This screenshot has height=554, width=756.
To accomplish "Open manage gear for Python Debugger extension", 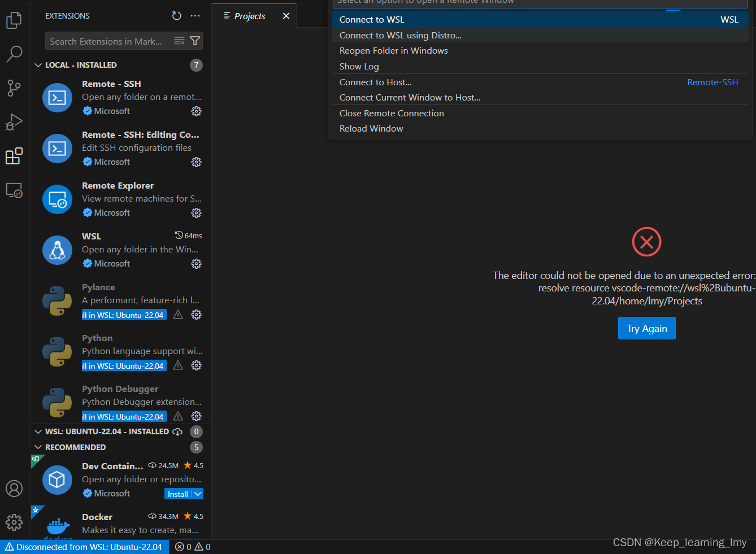I will (x=196, y=416).
